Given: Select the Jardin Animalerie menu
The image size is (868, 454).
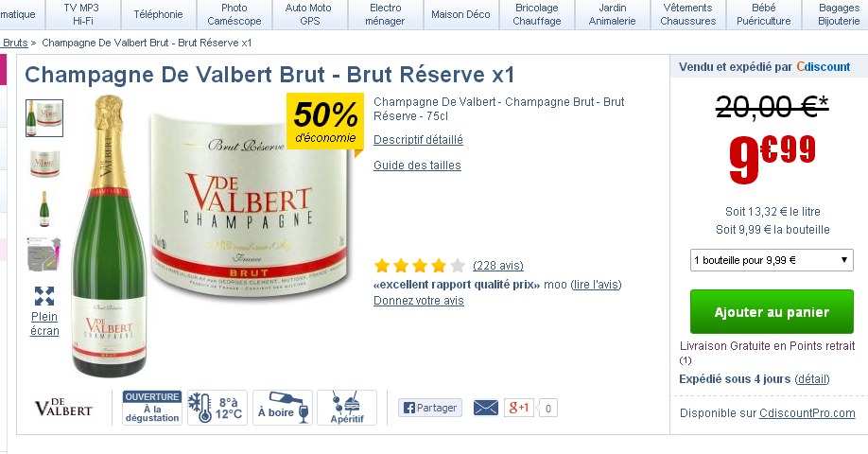Looking at the screenshot, I should 613,14.
